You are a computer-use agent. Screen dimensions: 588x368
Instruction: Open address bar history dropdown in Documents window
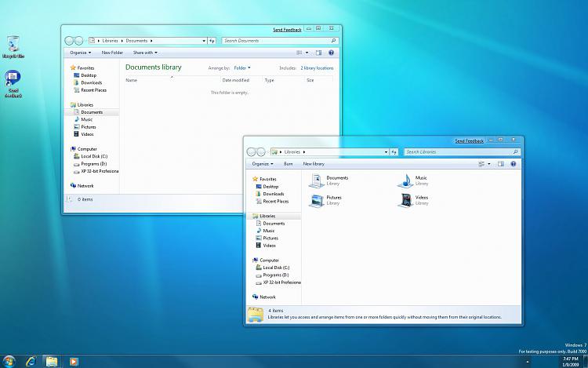(x=204, y=41)
